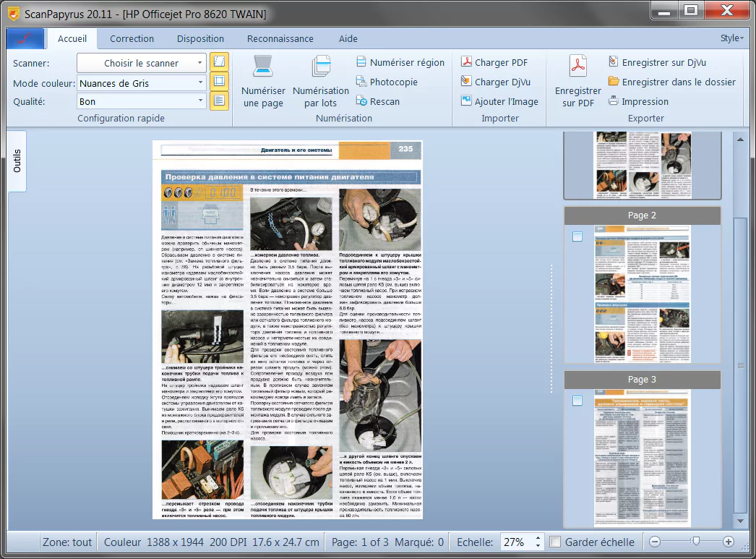This screenshot has width=756, height=559.
Task: Select the Numériser une page scanner icon
Action: (x=262, y=69)
